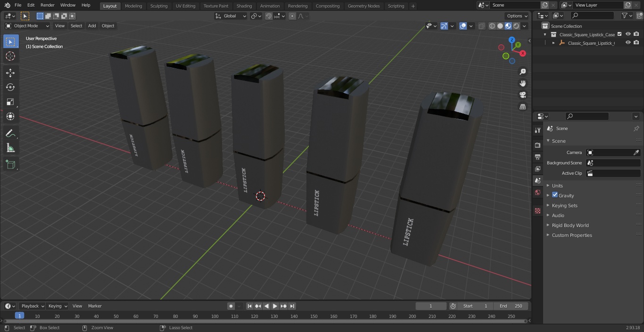Image resolution: width=644 pixels, height=332 pixels.
Task: Hide the Classic_Square_Lipstick child object eye
Action: pos(628,43)
